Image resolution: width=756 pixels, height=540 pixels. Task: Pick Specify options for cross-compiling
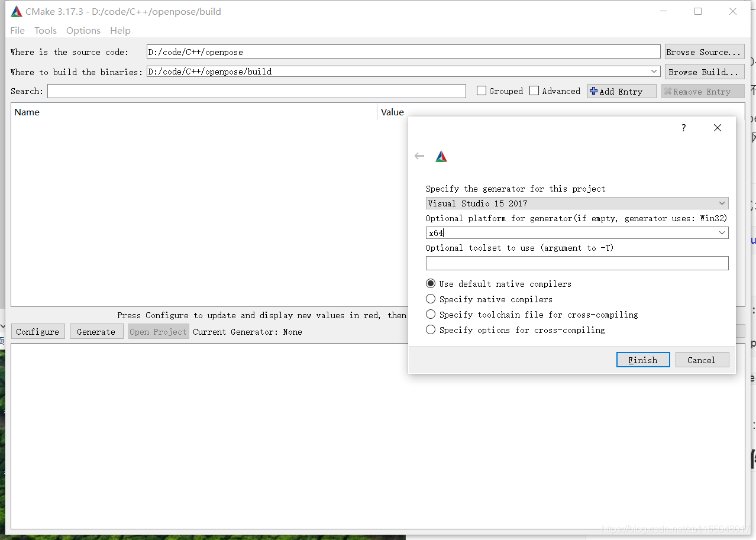point(431,329)
